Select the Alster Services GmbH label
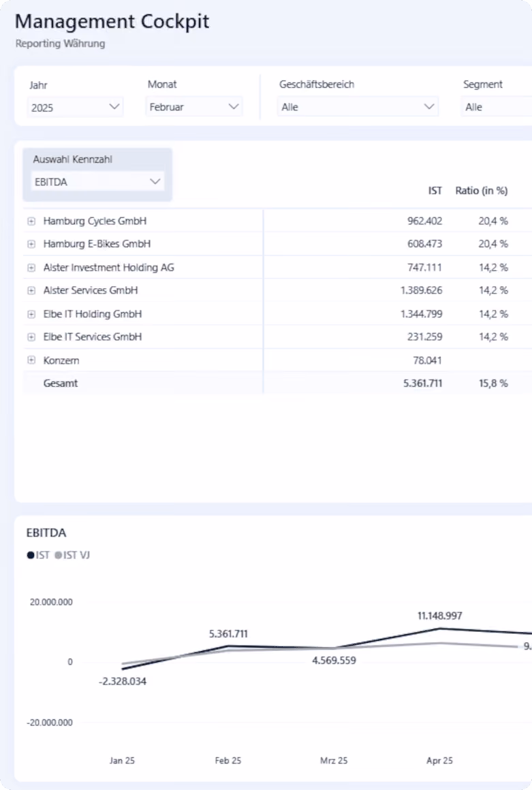532x790 pixels. tap(90, 290)
